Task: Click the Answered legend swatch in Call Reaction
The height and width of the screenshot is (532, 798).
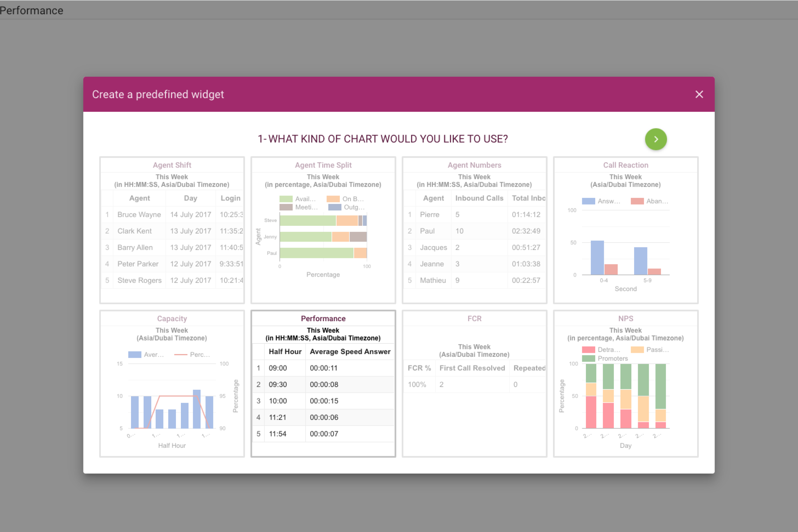Action: click(x=588, y=201)
